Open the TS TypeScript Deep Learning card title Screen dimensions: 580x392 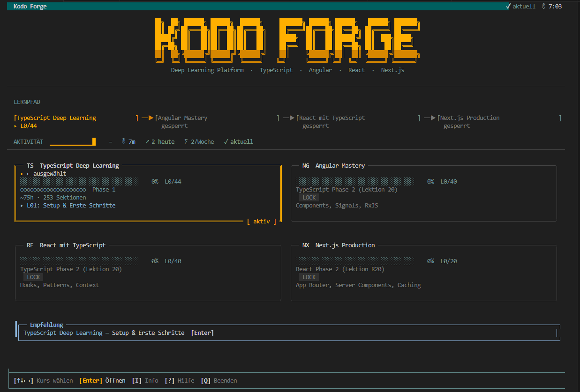pyautogui.click(x=73, y=166)
